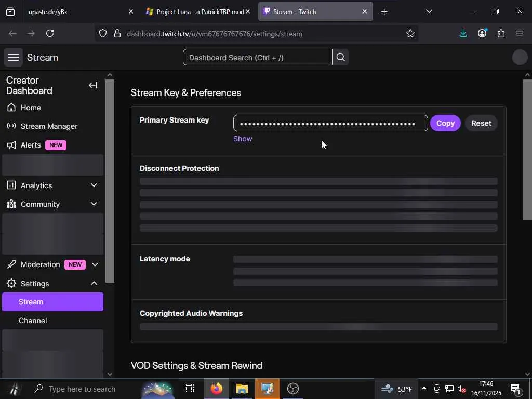This screenshot has width=532, height=399.
Task: Open the Firefox application menu
Action: pos(520,33)
